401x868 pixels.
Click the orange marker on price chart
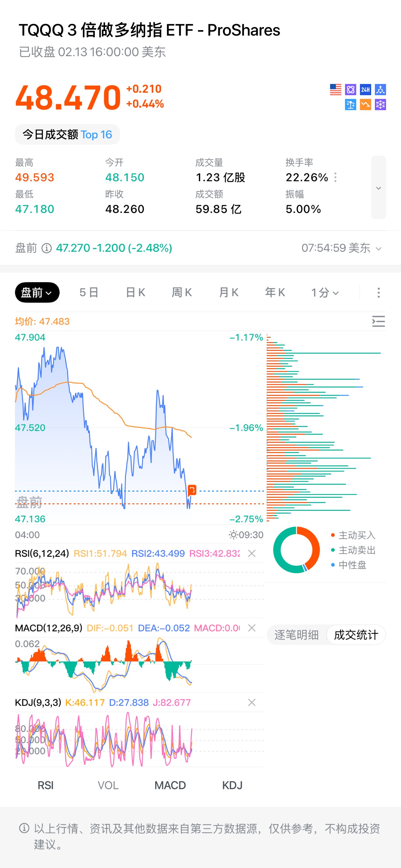pos(192,490)
